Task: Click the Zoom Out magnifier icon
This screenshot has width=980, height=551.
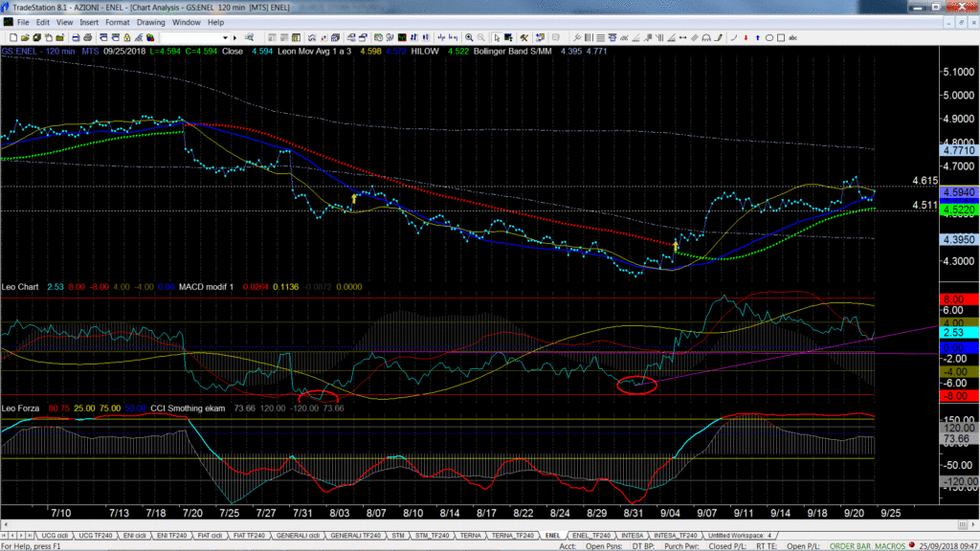Action: (x=480, y=38)
